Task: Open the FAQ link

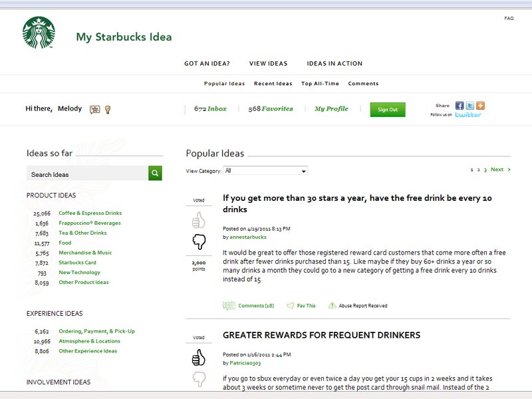Action: [509, 19]
